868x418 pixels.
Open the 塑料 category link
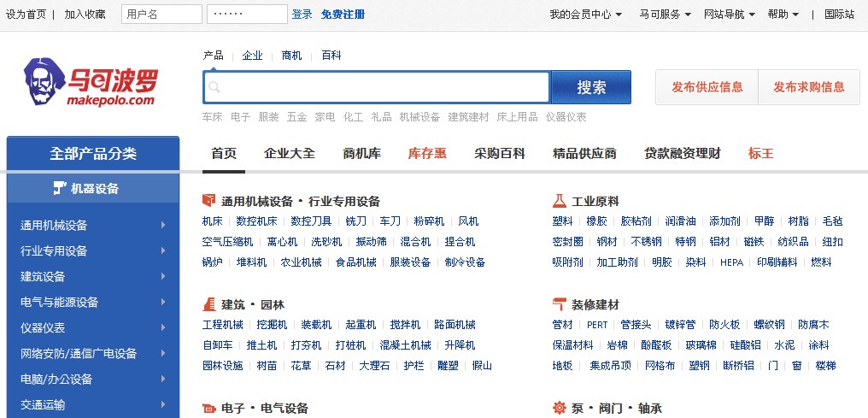tap(562, 221)
